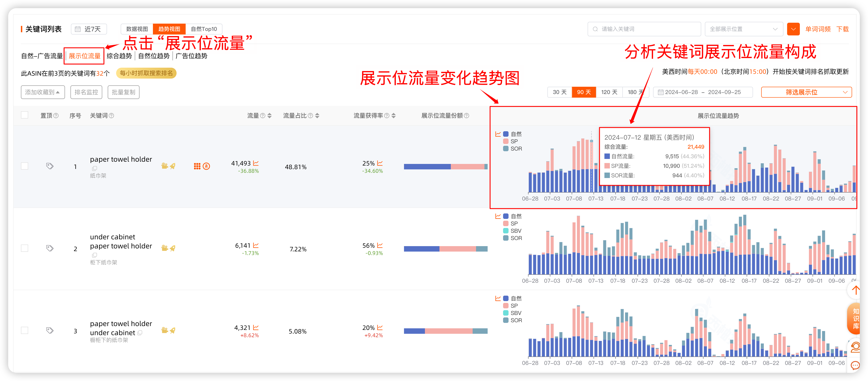
Task: Open the chat bubble feedback icon
Action: [x=855, y=366]
